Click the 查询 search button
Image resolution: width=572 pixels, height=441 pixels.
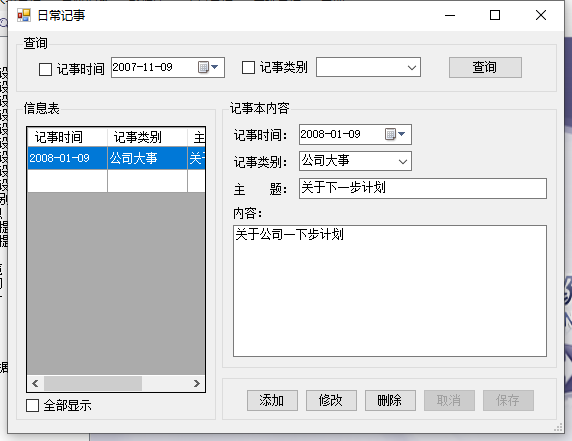pos(485,67)
